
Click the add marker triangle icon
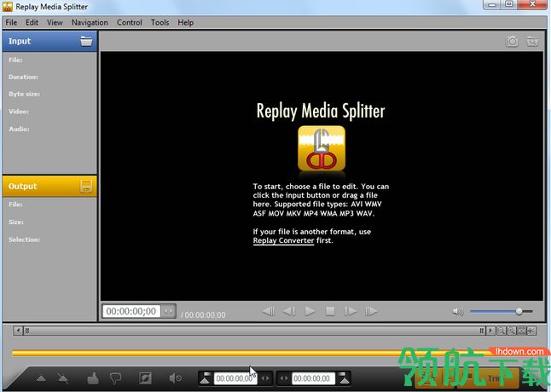coord(41,378)
